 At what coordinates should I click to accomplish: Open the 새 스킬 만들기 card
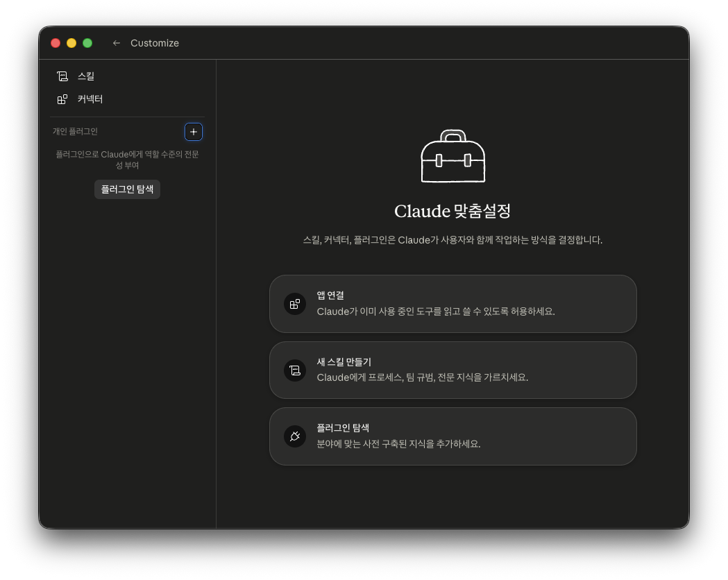(452, 370)
